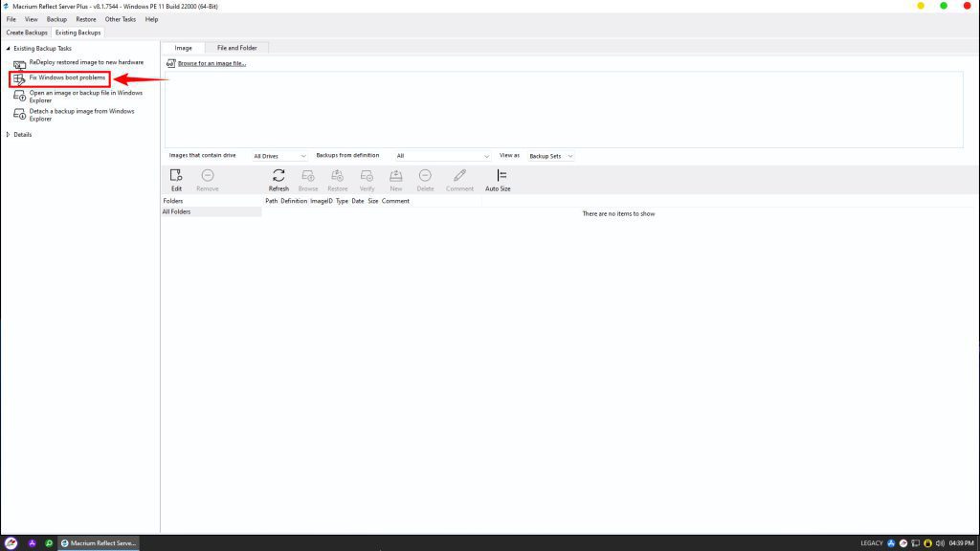This screenshot has width=980, height=551.
Task: Open the View menu
Action: pyautogui.click(x=32, y=19)
